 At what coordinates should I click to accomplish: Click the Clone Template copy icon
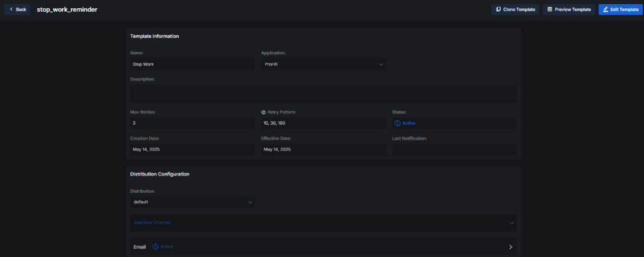point(498,9)
